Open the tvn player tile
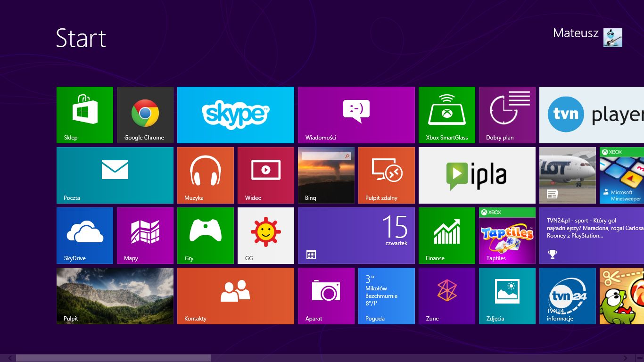 592,115
